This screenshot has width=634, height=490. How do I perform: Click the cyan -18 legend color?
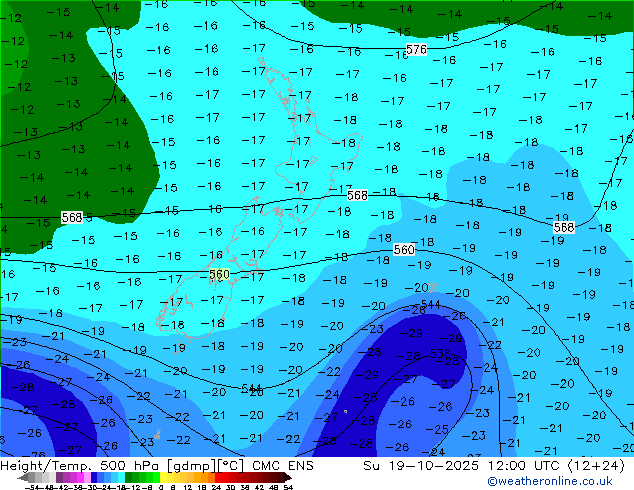[122, 477]
